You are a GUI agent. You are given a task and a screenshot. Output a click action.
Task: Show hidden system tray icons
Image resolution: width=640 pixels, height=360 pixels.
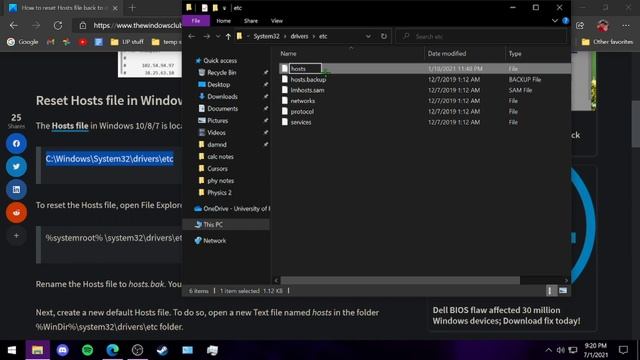coord(548,350)
